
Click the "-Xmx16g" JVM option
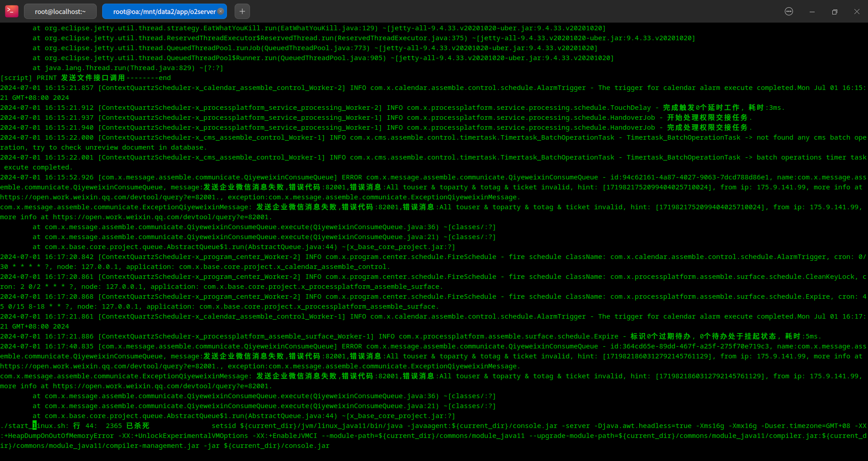tap(742, 426)
